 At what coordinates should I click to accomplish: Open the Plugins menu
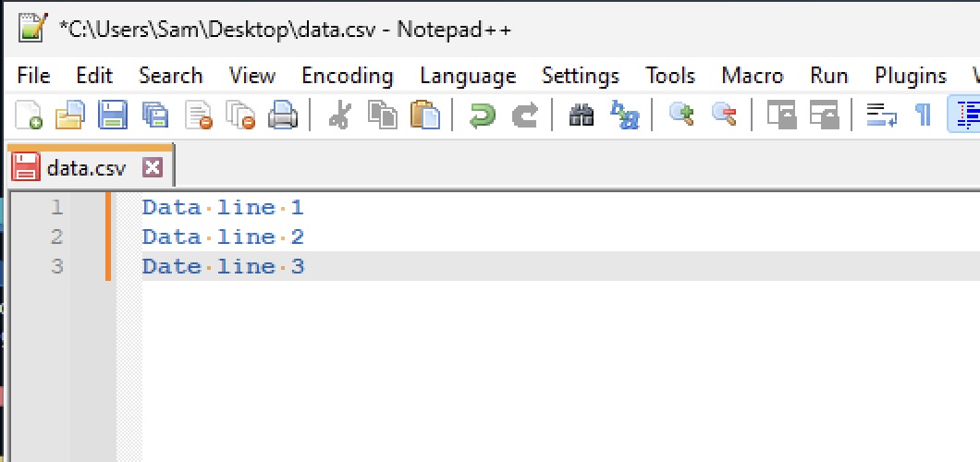point(911,76)
